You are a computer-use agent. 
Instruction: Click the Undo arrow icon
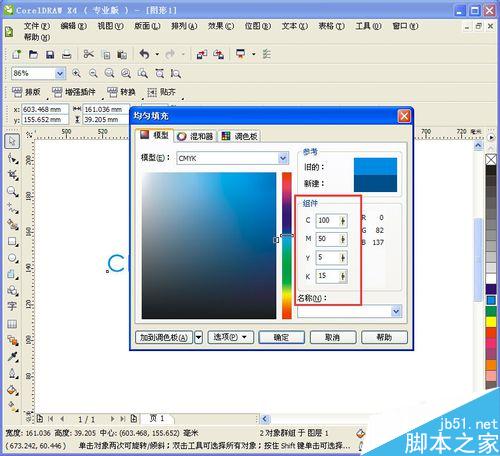pos(144,54)
